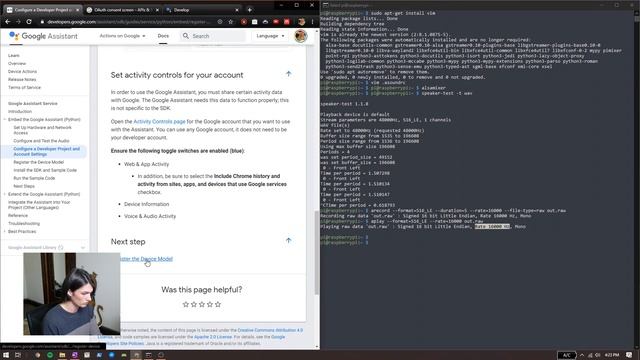Switch to the Develop browser tab
The height and width of the screenshot is (360, 640).
202,10
